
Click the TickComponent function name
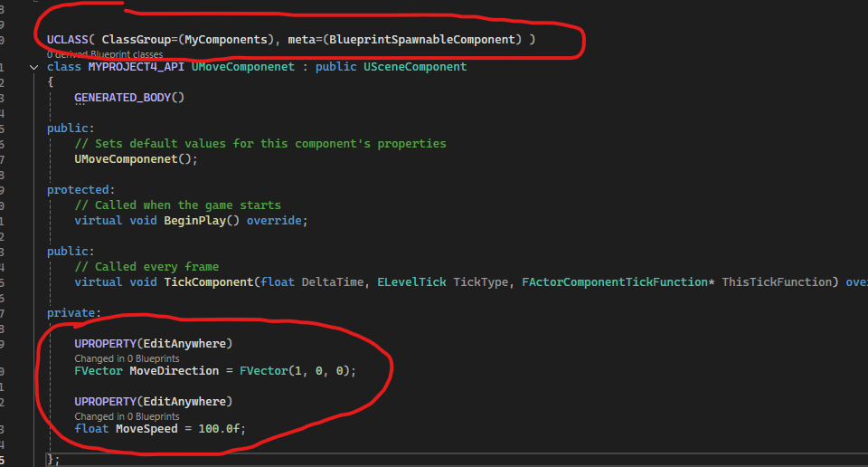pos(207,282)
